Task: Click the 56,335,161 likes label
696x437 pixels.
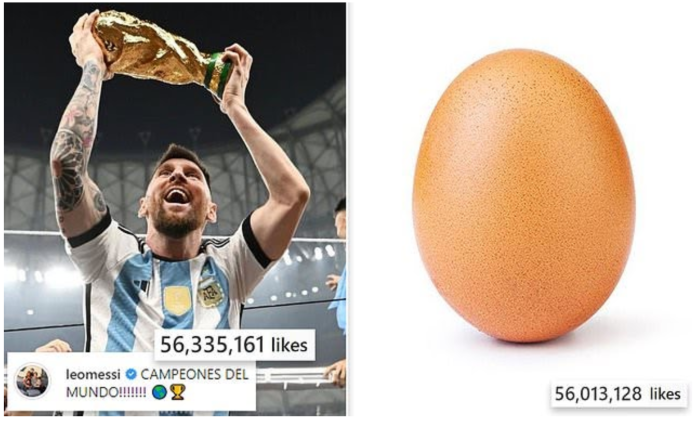Action: [234, 345]
